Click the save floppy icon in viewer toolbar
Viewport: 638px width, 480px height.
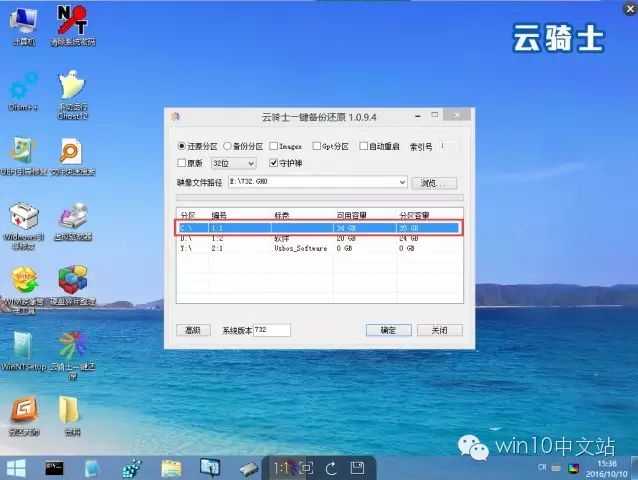pos(357,468)
